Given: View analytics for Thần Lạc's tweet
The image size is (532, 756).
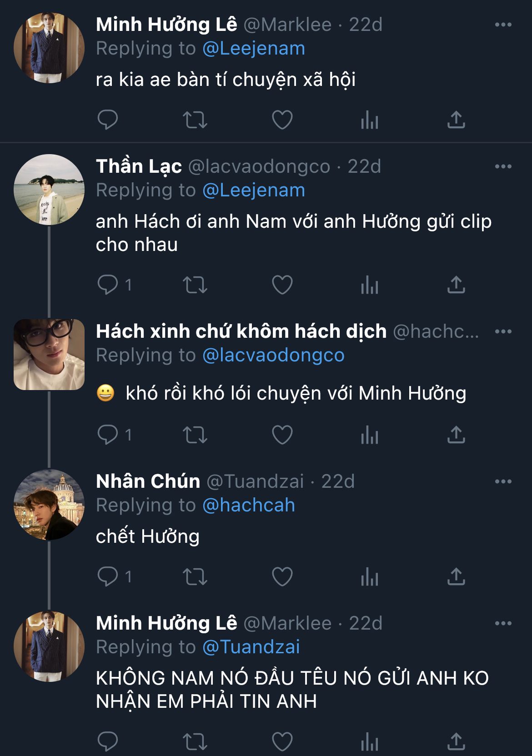Looking at the screenshot, I should pyautogui.click(x=369, y=285).
